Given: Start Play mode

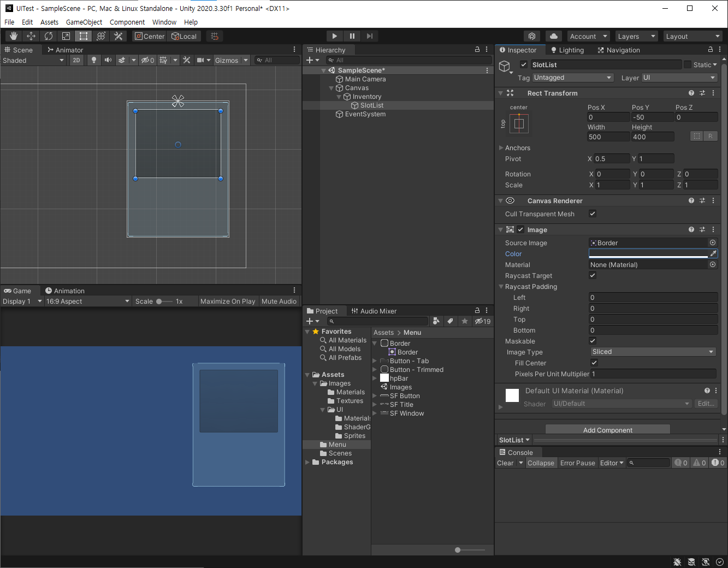Looking at the screenshot, I should click(335, 36).
